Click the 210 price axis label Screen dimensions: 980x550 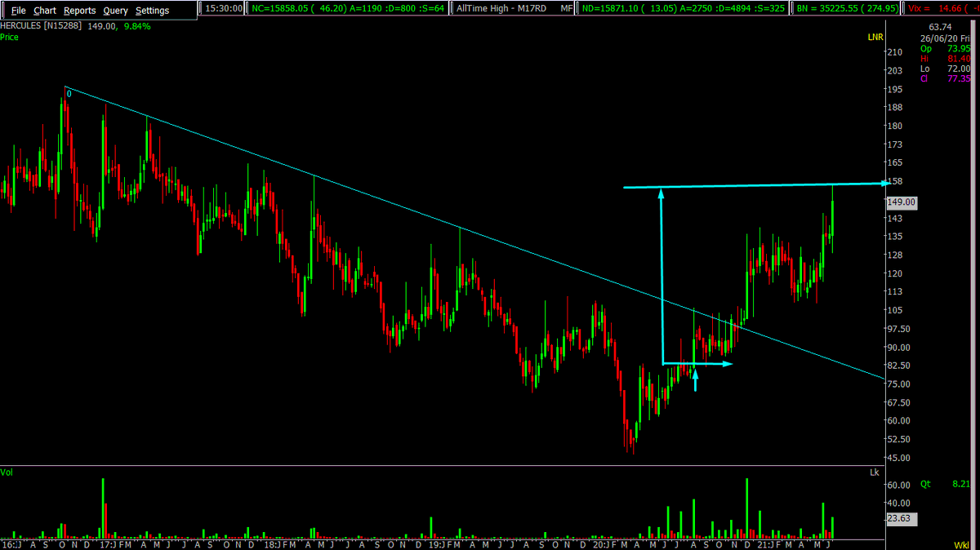[x=894, y=52]
